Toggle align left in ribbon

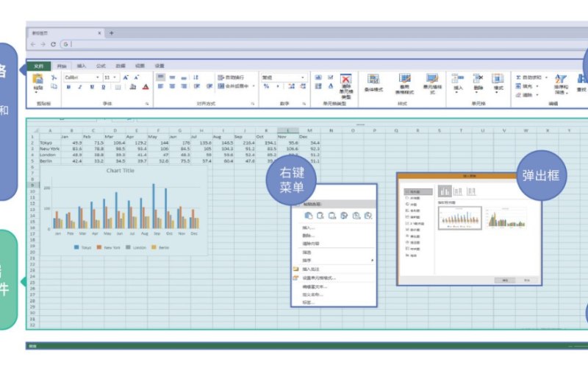tap(160, 86)
